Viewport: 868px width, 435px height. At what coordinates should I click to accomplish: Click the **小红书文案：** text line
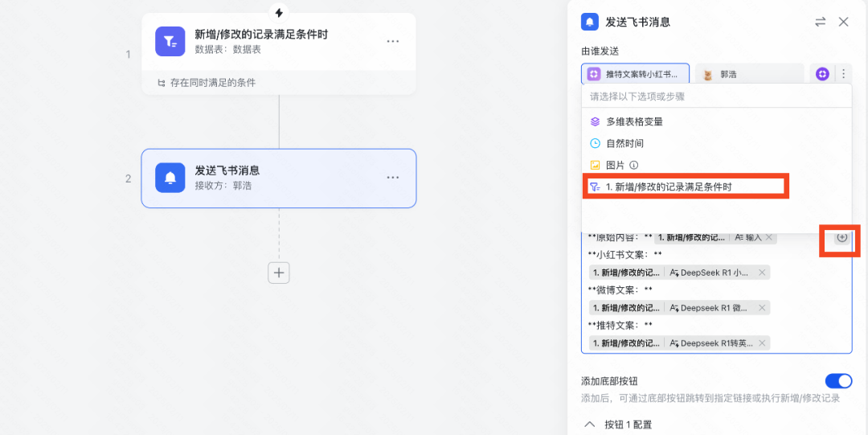point(625,255)
